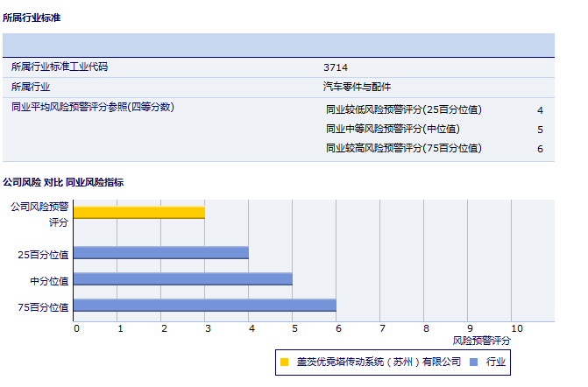Viewport: 588px width, 387px height.
Task: Select the 同业较低风险预警评分(25百分位值) row label
Action: pos(403,110)
